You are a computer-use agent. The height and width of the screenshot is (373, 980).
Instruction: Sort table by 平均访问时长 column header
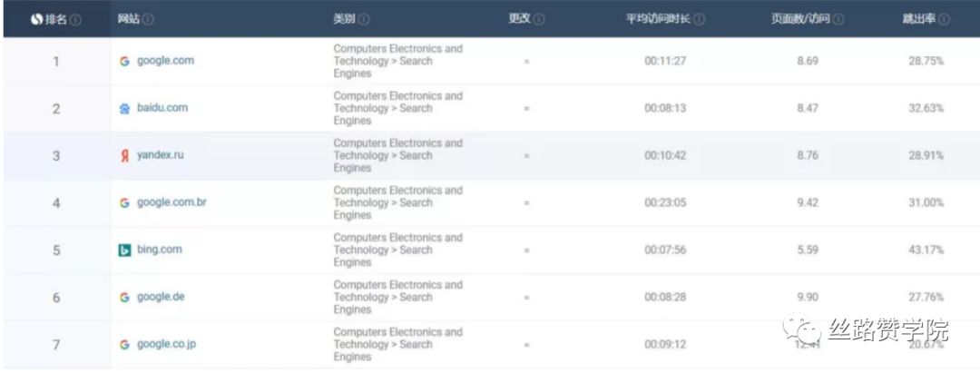click(x=658, y=19)
